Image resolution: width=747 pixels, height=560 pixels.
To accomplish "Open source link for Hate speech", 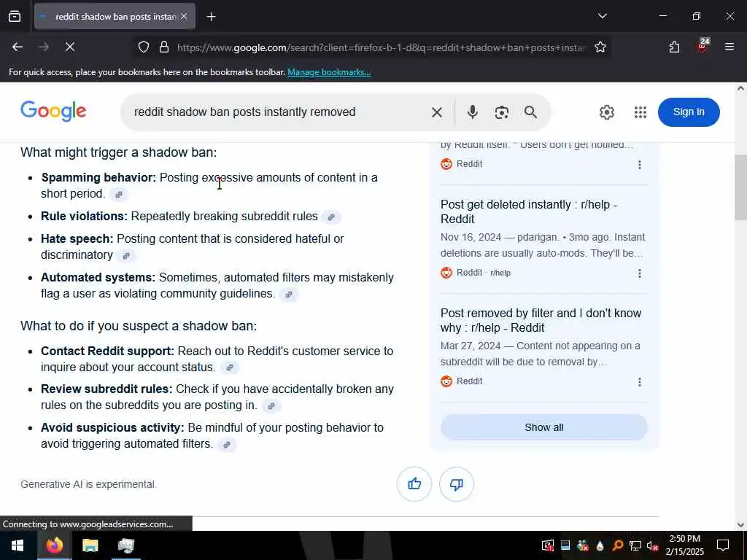I will coord(126,256).
